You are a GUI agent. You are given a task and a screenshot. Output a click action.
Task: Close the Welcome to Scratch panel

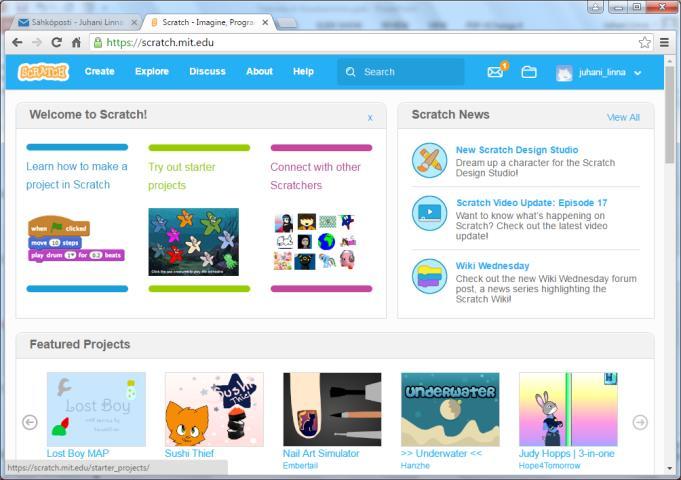[x=370, y=118]
